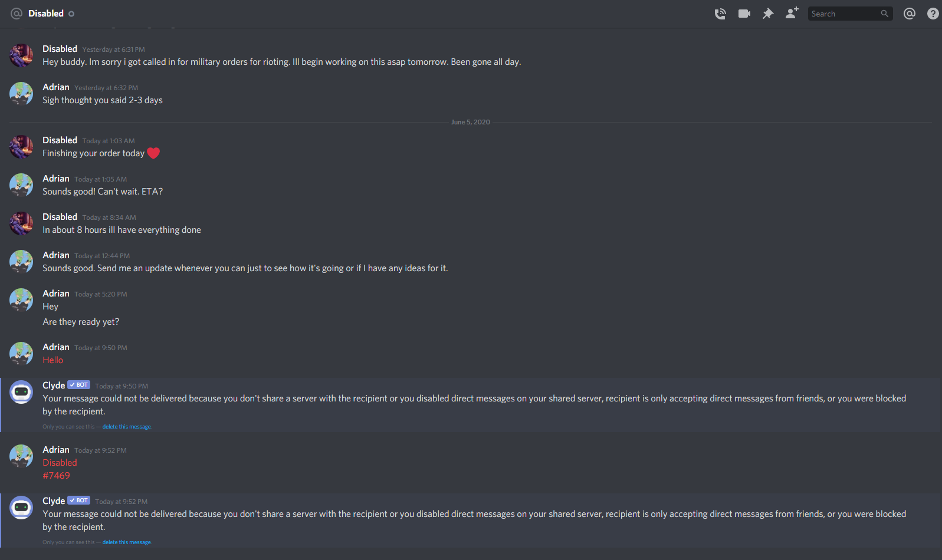Click the BOT tag on the first Clyde message
The width and height of the screenshot is (942, 560).
(x=78, y=385)
